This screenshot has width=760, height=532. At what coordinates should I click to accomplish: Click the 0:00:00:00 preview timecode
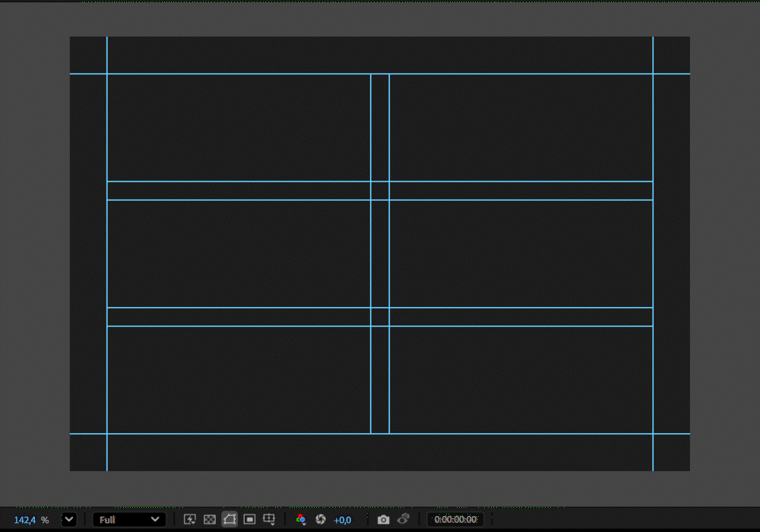click(x=455, y=519)
